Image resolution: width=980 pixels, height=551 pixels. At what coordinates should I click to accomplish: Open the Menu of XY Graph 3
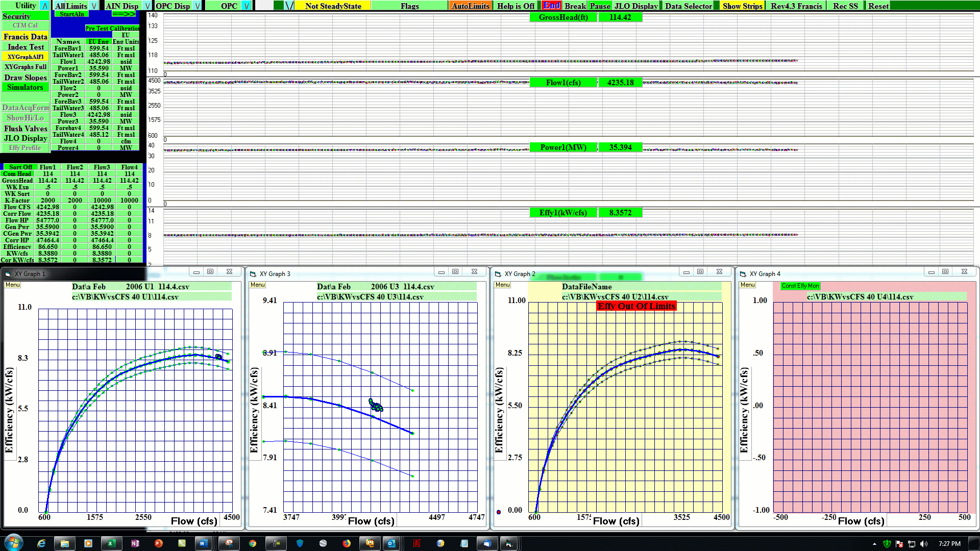[258, 285]
